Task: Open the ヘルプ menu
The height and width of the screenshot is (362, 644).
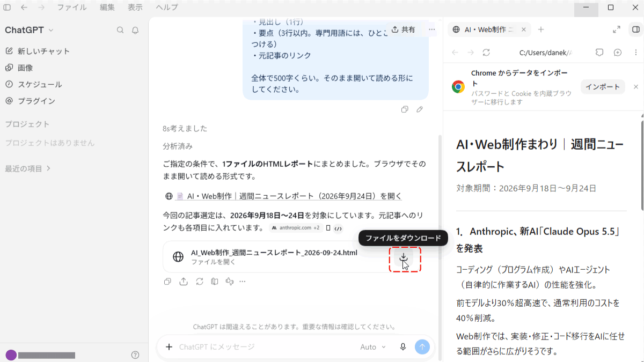Action: point(167,8)
